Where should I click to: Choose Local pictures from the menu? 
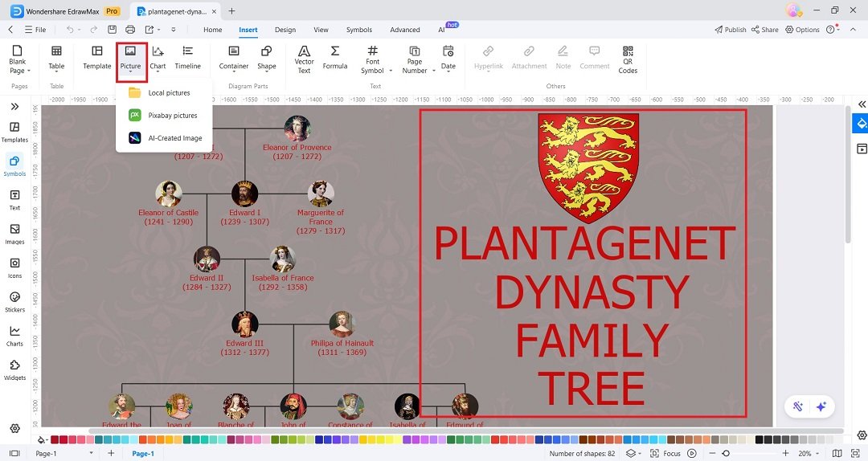pyautogui.click(x=164, y=93)
